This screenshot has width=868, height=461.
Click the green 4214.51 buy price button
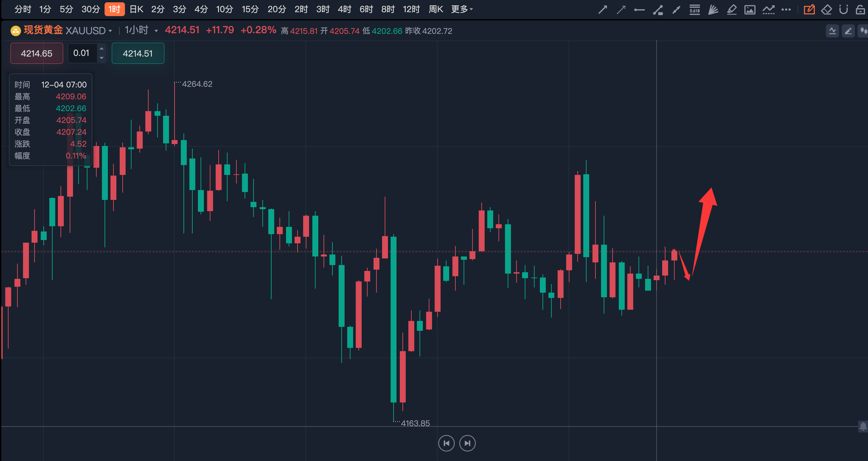tap(138, 53)
